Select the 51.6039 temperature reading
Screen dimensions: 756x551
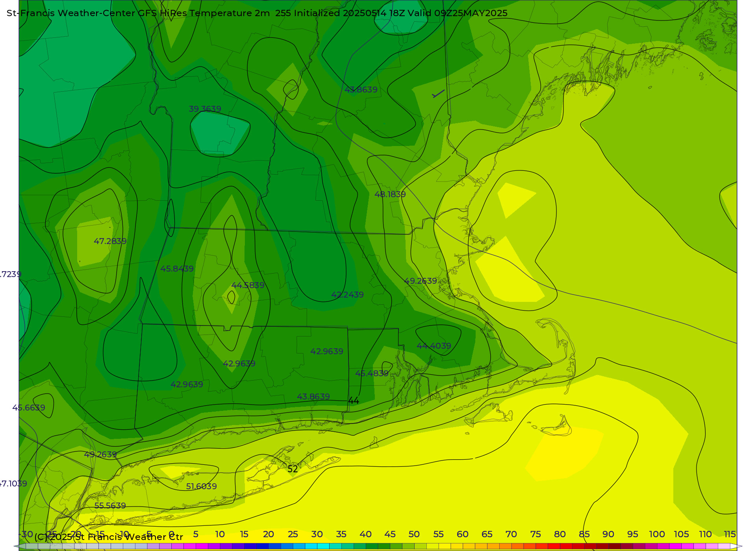click(201, 486)
